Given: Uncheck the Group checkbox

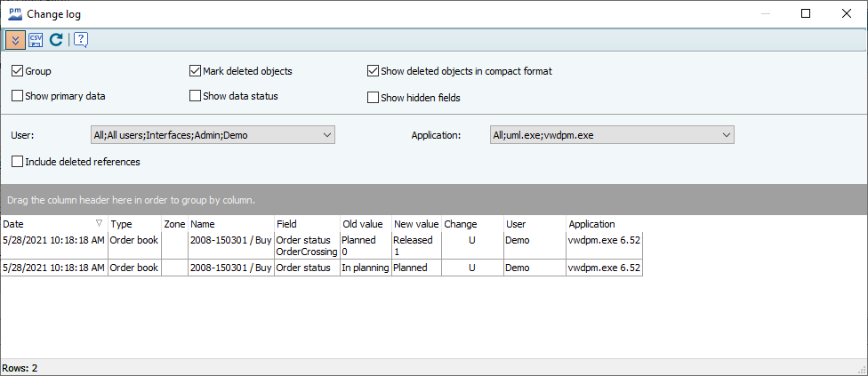Looking at the screenshot, I should click(x=18, y=71).
